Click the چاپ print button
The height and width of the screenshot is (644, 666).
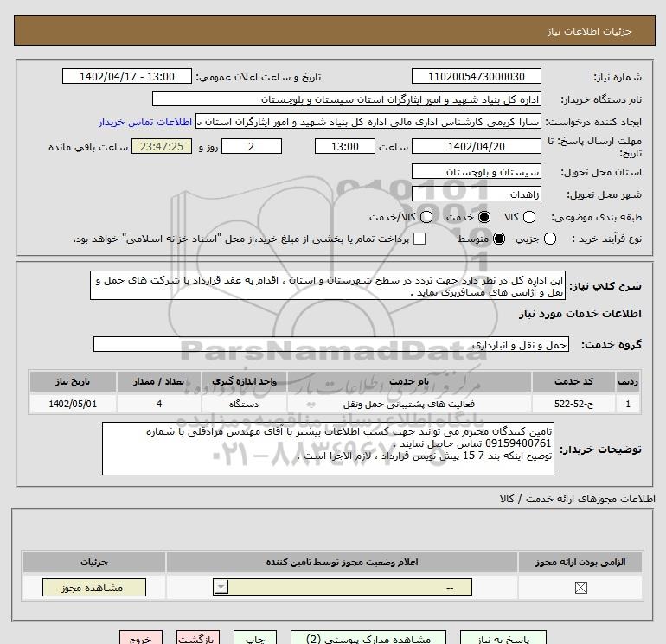(x=255, y=638)
